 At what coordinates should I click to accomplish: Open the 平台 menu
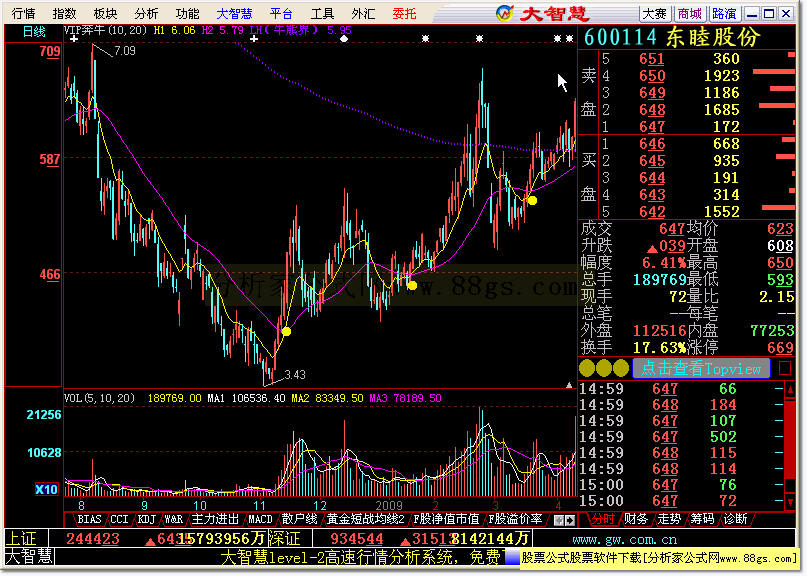pos(281,13)
